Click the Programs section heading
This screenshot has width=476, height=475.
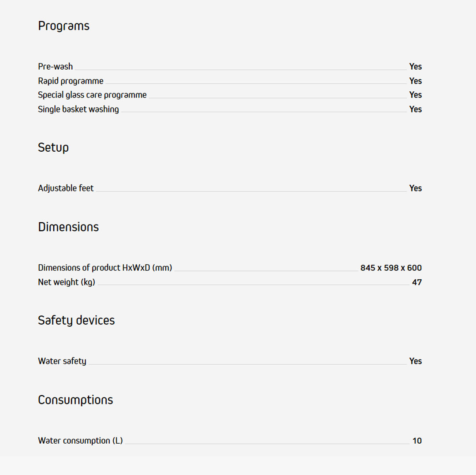[x=63, y=26]
